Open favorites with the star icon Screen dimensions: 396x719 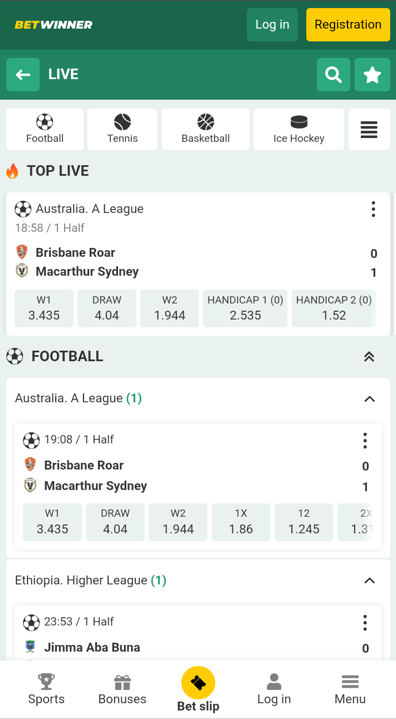point(372,75)
